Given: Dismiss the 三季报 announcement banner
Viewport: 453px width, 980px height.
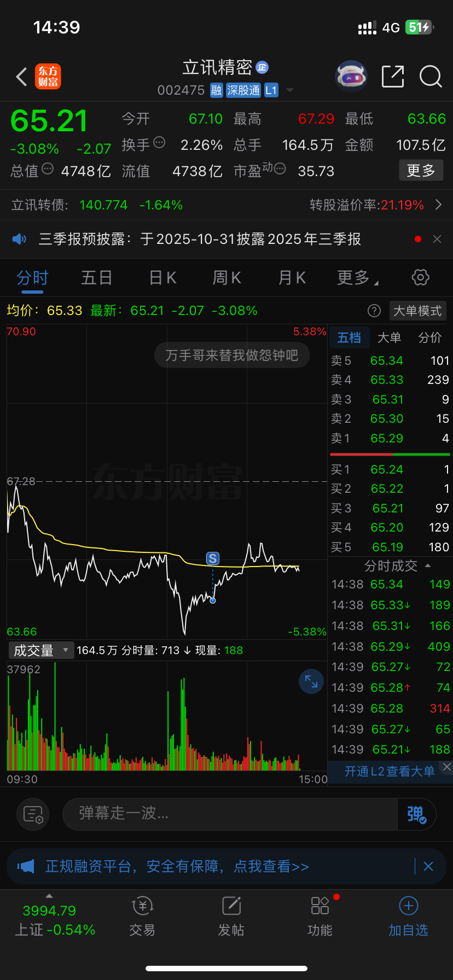Looking at the screenshot, I should click(437, 239).
